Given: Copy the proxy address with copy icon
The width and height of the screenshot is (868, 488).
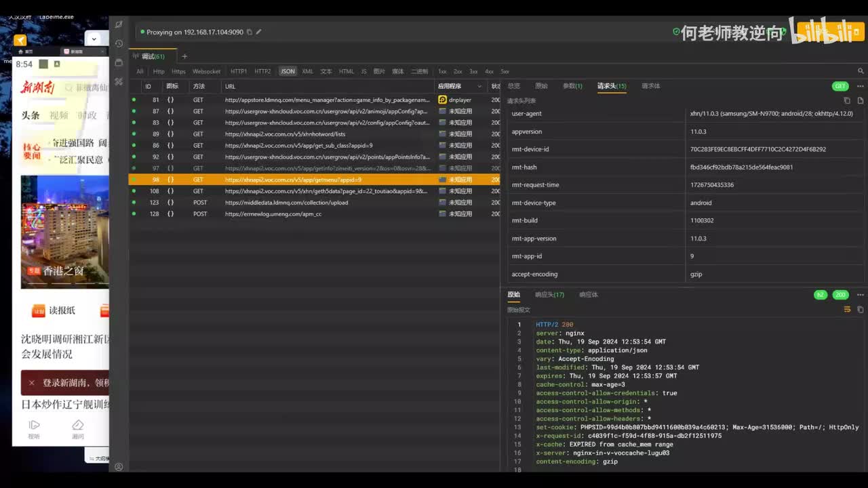Looking at the screenshot, I should point(250,32).
